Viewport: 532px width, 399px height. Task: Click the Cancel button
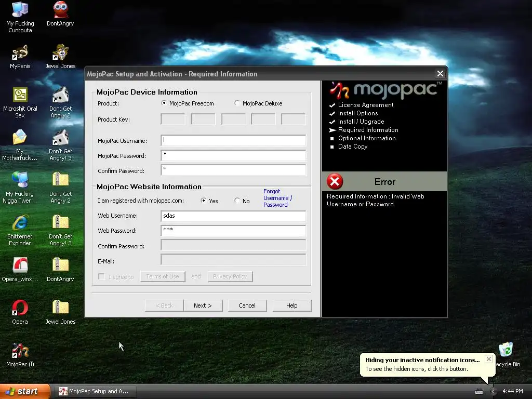[x=247, y=305]
